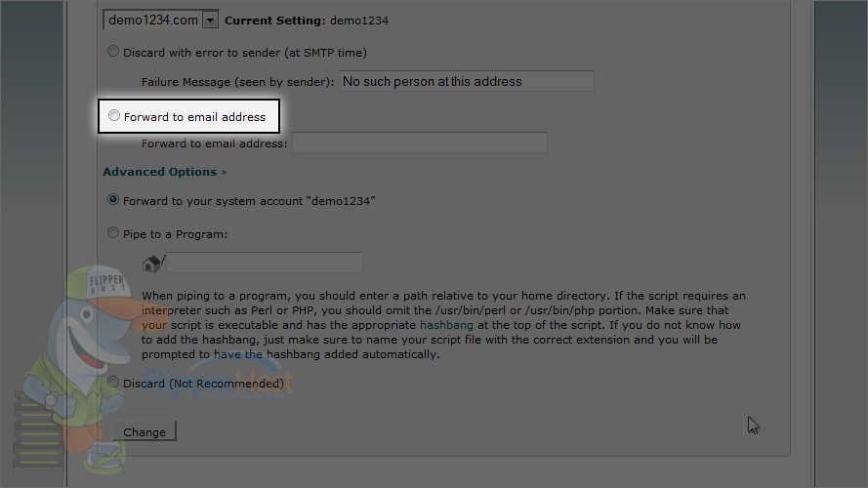This screenshot has width=868, height=488.
Task: Select Pipe to a Program radio
Action: [x=113, y=233]
